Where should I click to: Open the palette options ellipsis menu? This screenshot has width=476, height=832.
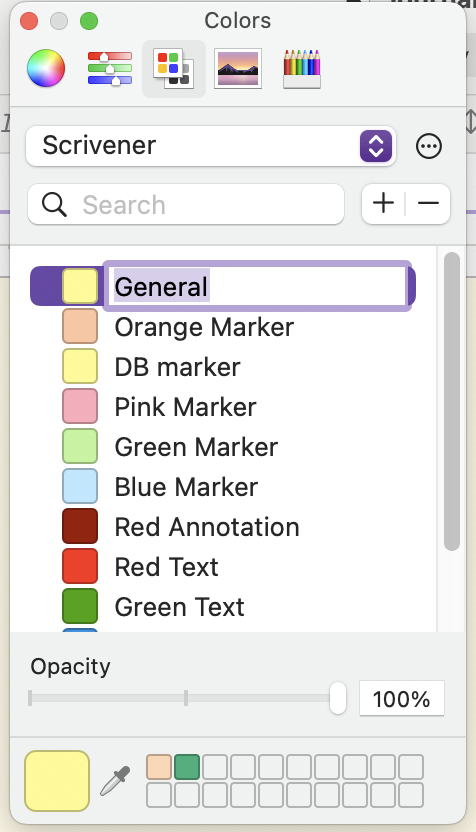click(429, 146)
